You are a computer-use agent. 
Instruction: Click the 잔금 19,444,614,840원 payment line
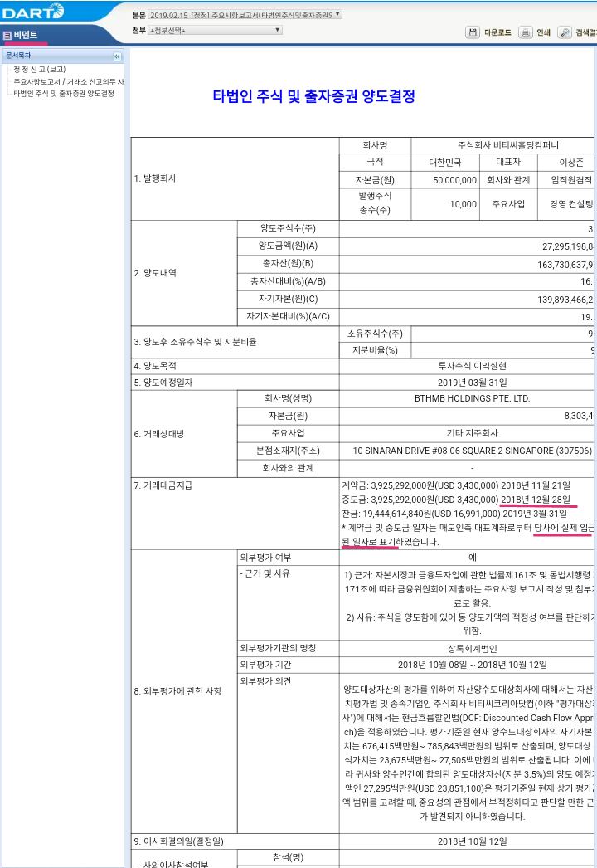(x=454, y=514)
